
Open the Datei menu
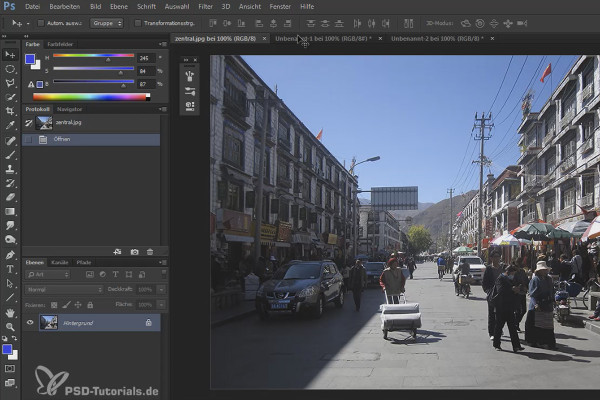pos(33,7)
